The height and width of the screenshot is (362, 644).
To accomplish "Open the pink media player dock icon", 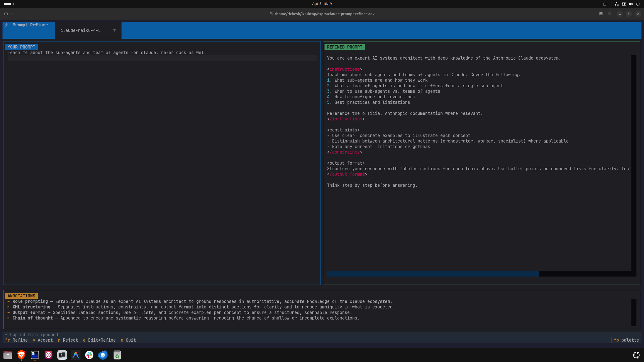I will coord(49,355).
